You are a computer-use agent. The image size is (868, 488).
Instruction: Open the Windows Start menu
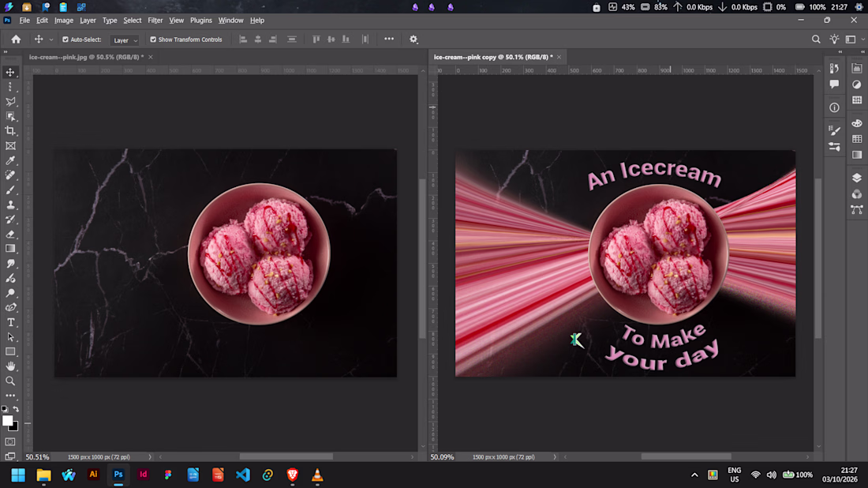(x=18, y=475)
